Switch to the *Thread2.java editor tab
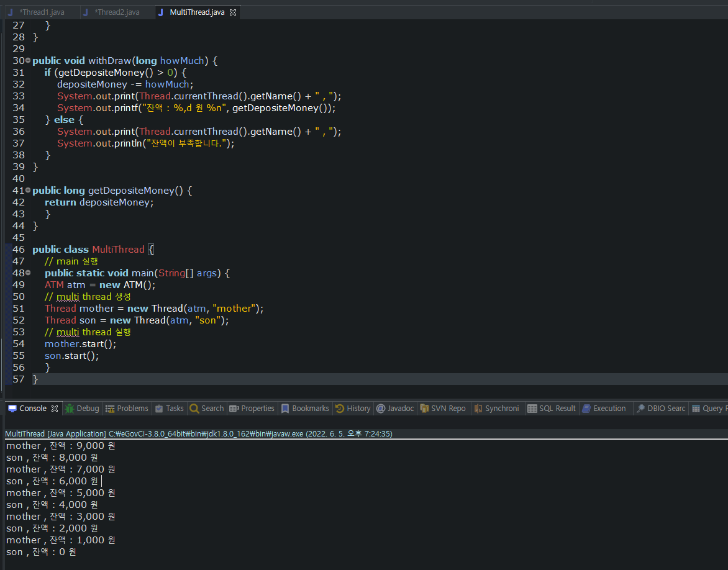 [x=117, y=12]
